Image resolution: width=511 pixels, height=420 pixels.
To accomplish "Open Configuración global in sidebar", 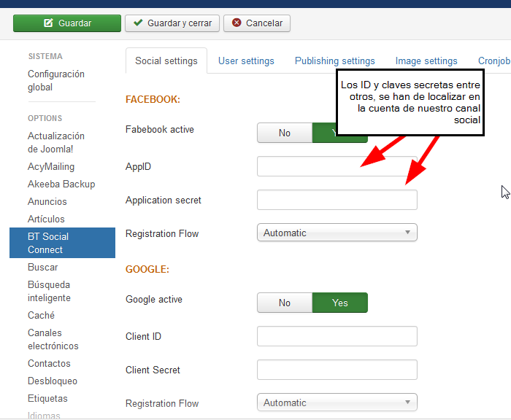I will (56, 80).
